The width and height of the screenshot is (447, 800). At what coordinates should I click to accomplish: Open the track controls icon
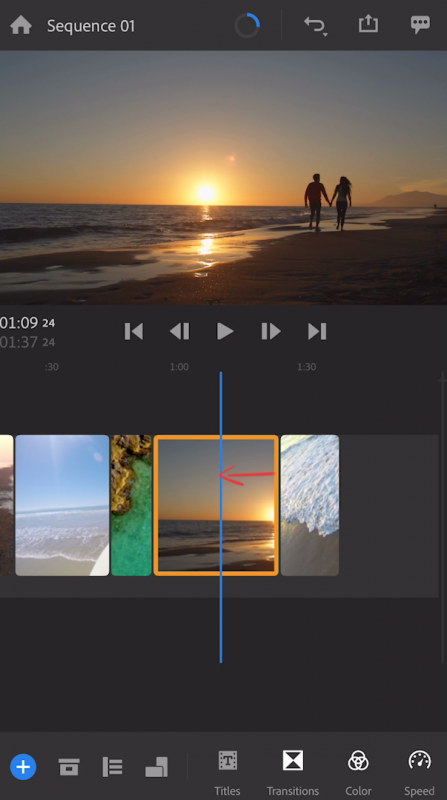click(112, 767)
